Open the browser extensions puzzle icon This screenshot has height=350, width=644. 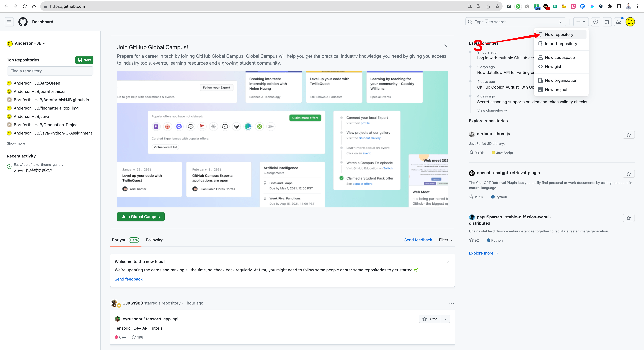point(610,6)
